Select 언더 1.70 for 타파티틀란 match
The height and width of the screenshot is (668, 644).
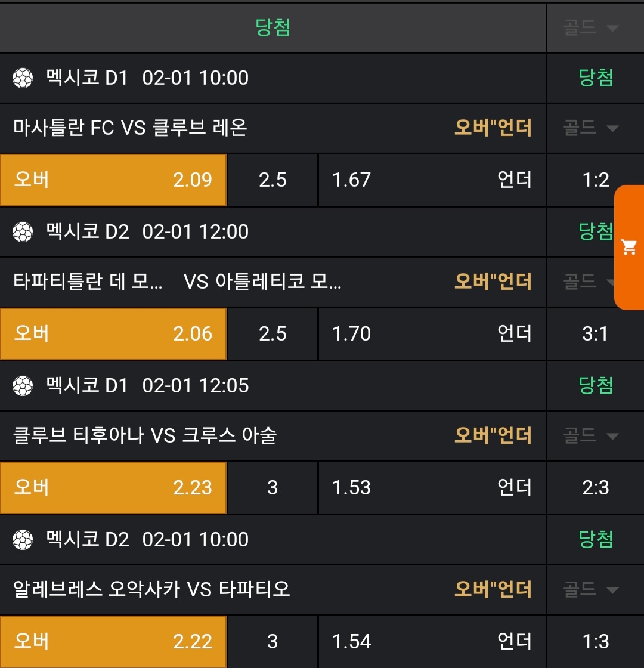coord(432,334)
